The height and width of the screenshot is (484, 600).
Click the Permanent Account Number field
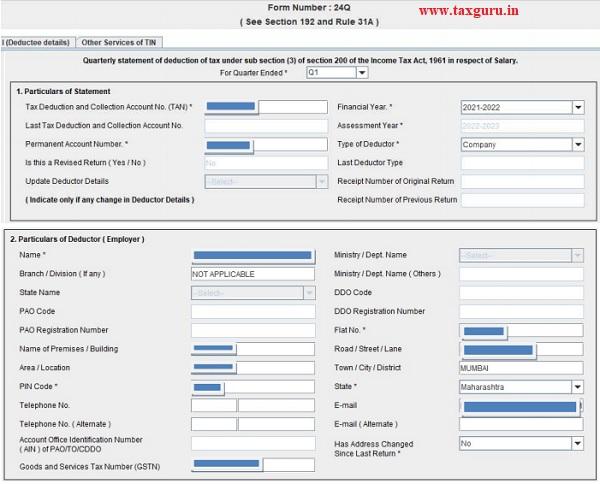click(x=266, y=145)
